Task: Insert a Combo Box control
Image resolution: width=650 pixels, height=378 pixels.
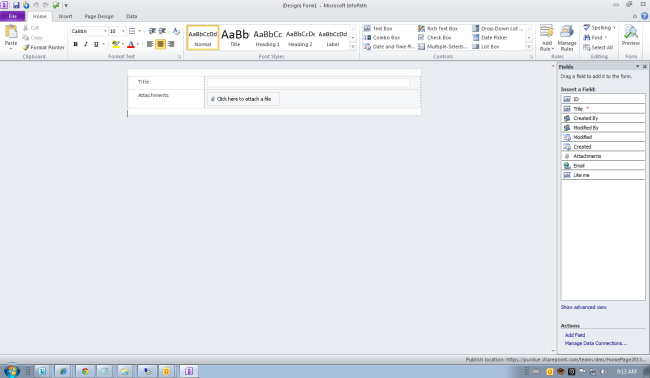Action: point(381,38)
